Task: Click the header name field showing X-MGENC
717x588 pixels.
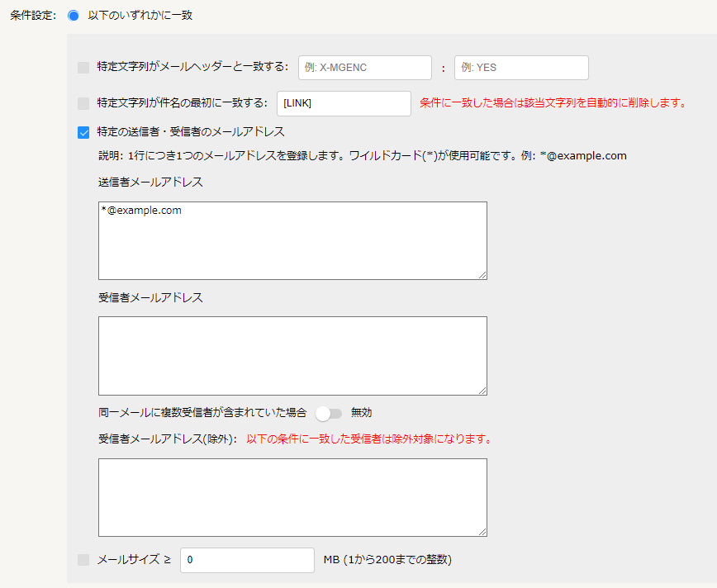Action: pyautogui.click(x=365, y=68)
